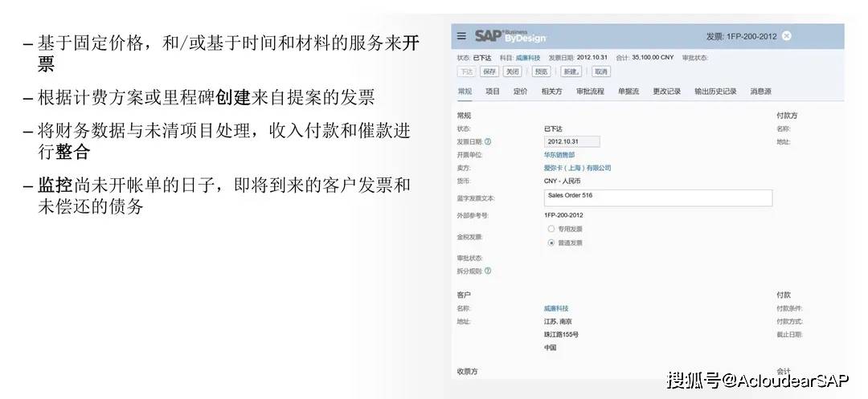Click the 取消 cancel button
Image resolution: width=868 pixels, height=399 pixels.
point(600,71)
